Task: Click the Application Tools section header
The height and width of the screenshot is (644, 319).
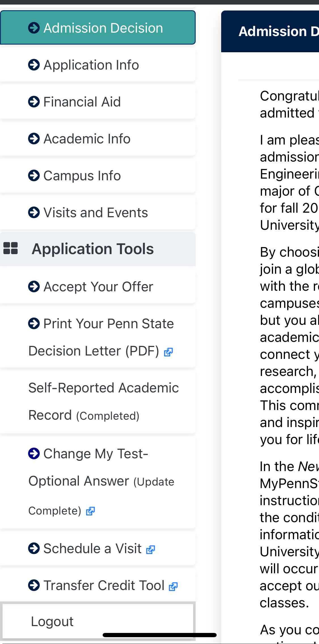Action: 93,249
